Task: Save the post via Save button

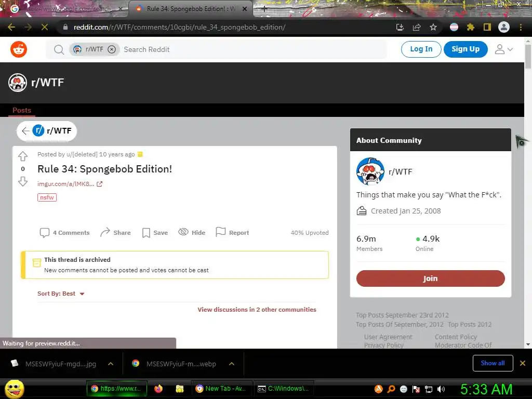Action: click(155, 233)
